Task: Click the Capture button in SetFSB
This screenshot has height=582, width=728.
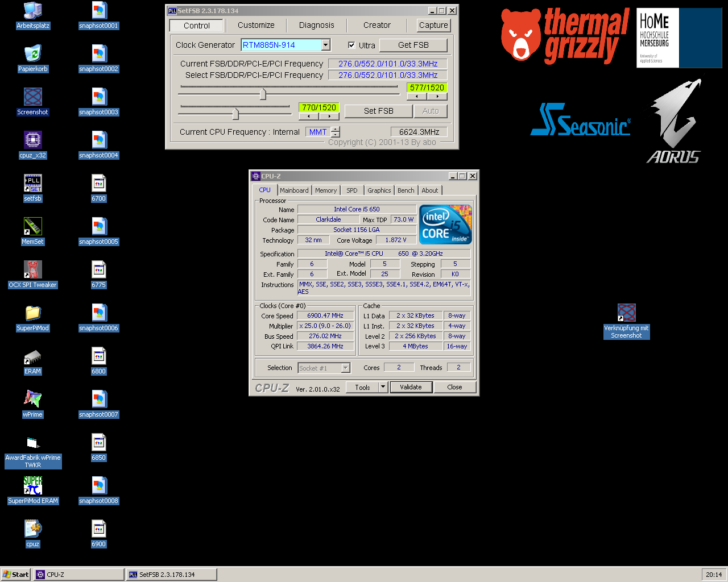Action: (433, 25)
